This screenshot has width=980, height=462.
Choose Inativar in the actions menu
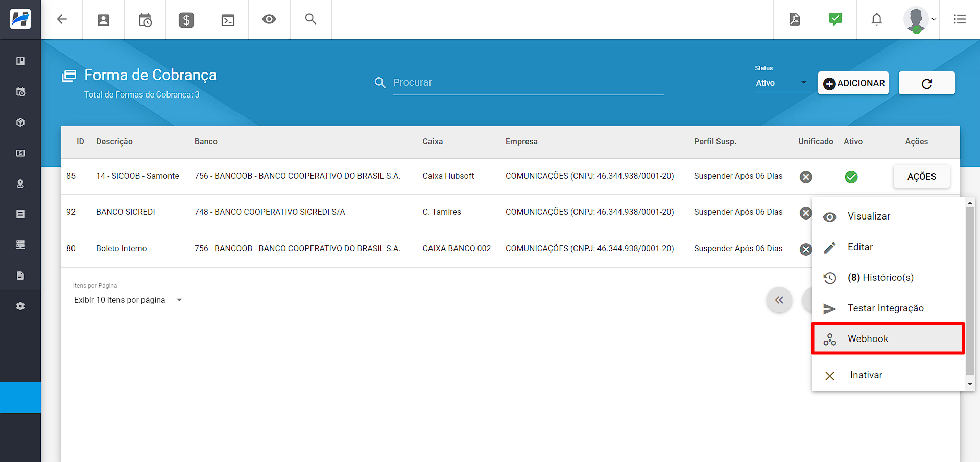888,375
